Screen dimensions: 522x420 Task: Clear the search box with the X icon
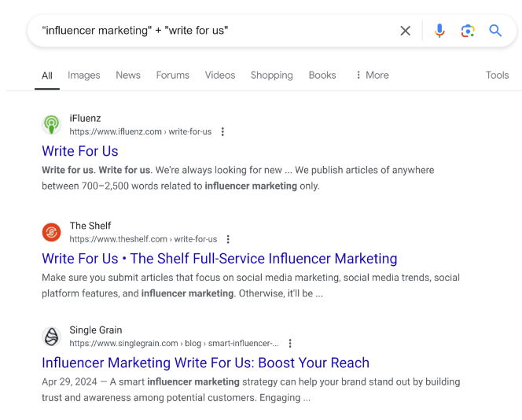pyautogui.click(x=405, y=31)
